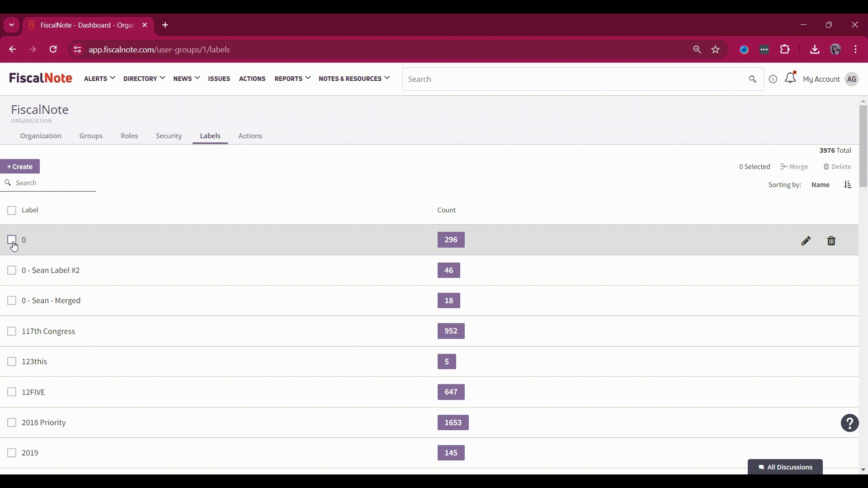Open the ACTIONS nav item

point(252,79)
